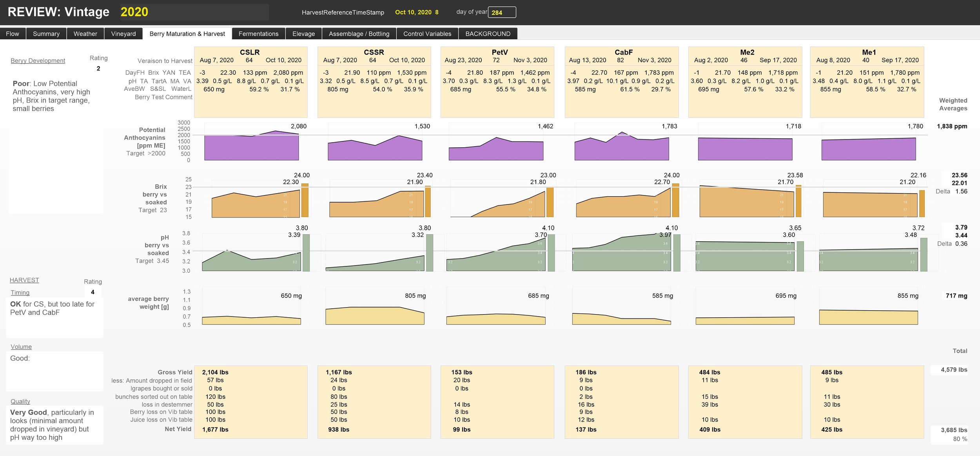Click Berry Development rating value 2
The height and width of the screenshot is (456, 980).
[98, 69]
